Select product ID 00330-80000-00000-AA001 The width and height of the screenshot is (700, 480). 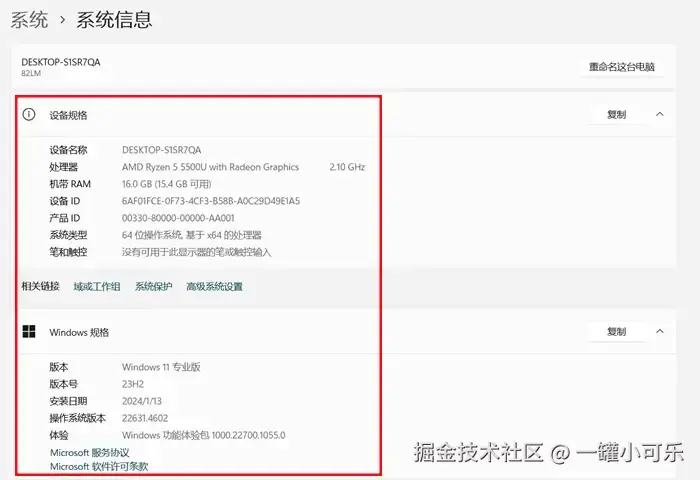tap(178, 218)
